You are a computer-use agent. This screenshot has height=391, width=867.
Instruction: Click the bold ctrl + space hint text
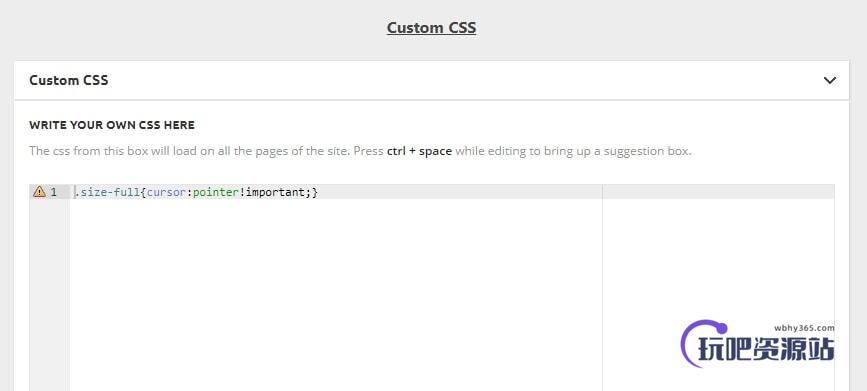coord(419,151)
